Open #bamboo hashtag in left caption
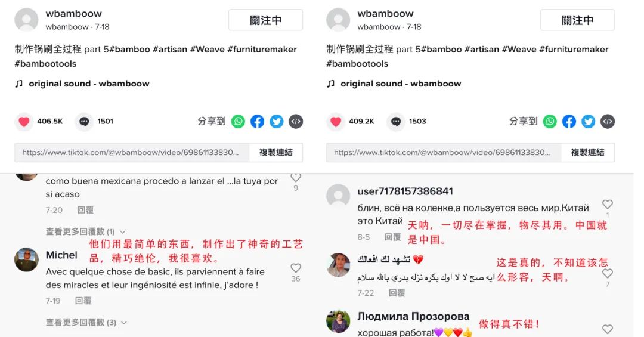Viewport: 644px width, 337px height. (x=129, y=50)
